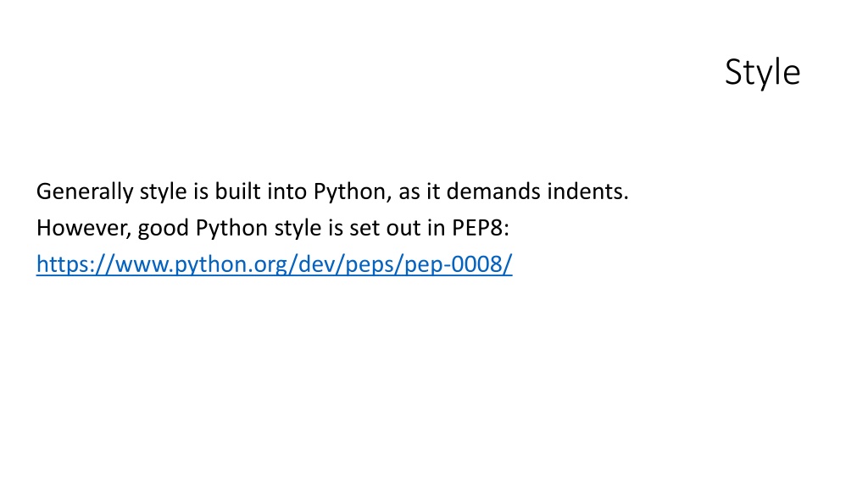Click "Python," followed by a comma in the first line
The image size is (868, 488).
353,191
